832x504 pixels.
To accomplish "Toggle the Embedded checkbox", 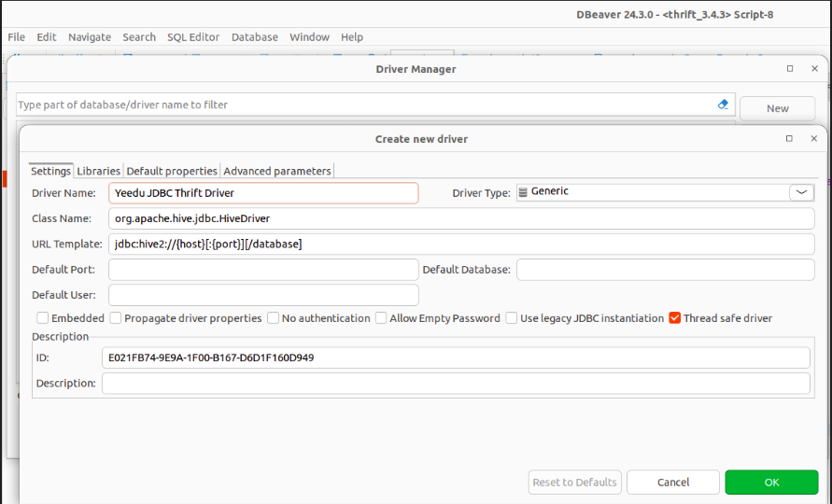I will point(42,317).
